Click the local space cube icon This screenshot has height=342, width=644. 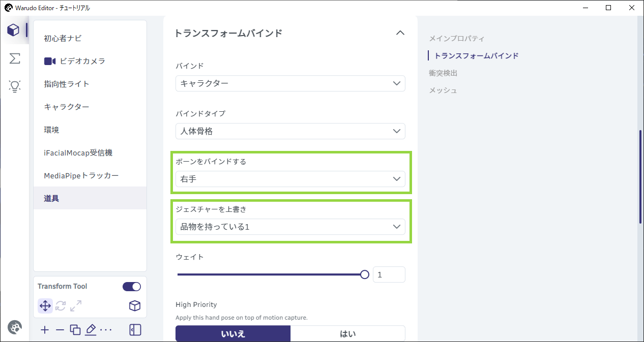click(x=134, y=306)
